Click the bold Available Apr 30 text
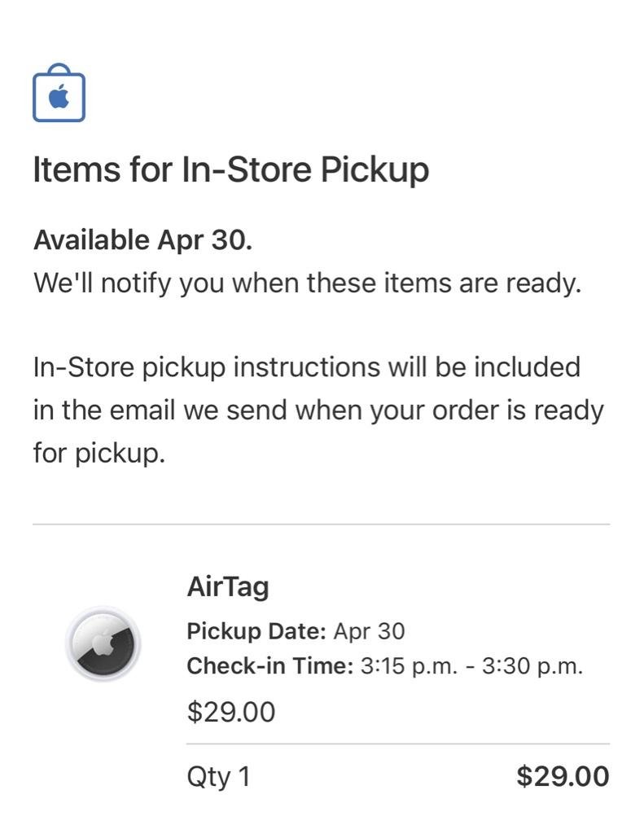The width and height of the screenshot is (644, 834). click(142, 240)
